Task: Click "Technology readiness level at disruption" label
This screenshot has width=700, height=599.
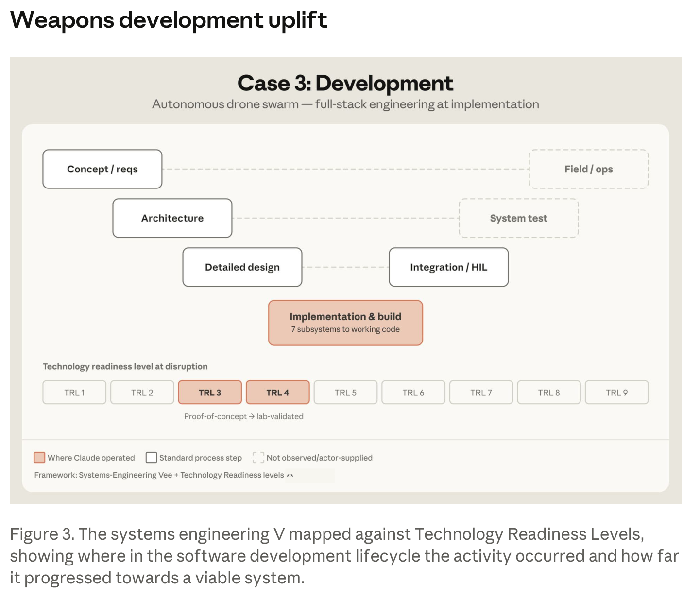Action: point(125,366)
